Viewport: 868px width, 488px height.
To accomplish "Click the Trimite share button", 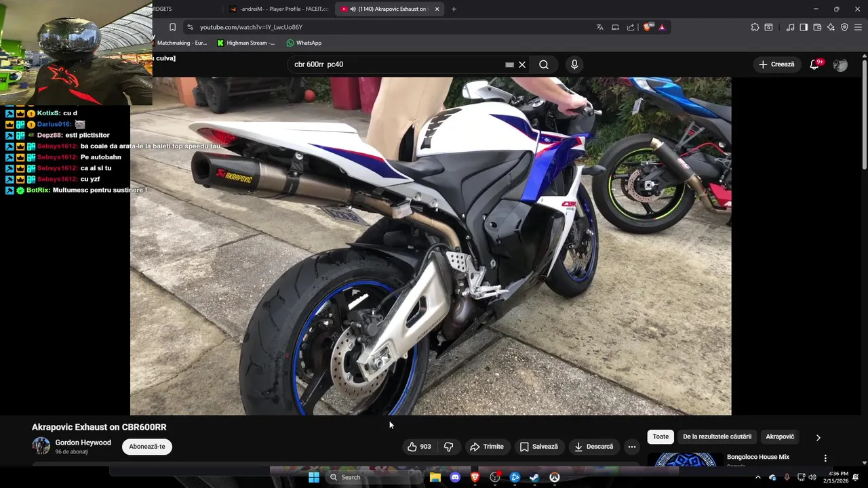I will (487, 447).
